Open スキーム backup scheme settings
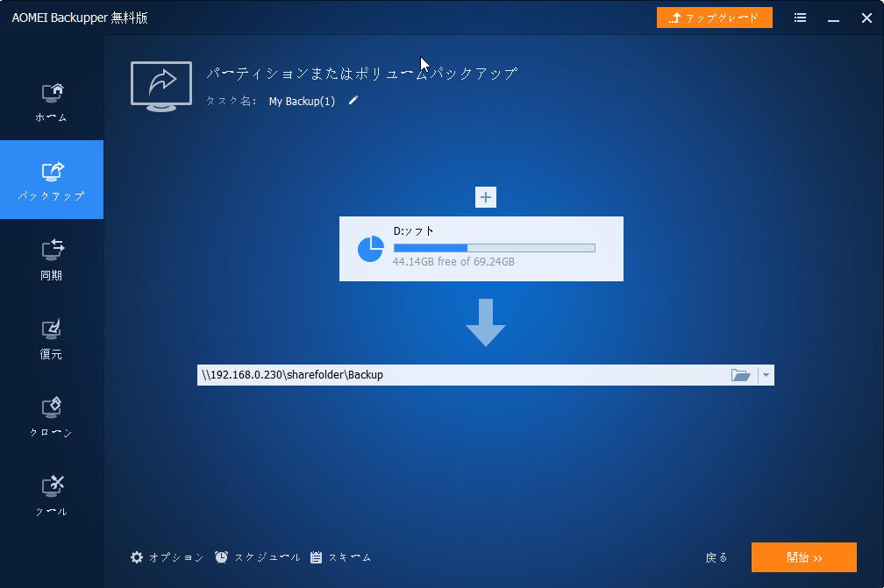The width and height of the screenshot is (884, 588). click(340, 557)
